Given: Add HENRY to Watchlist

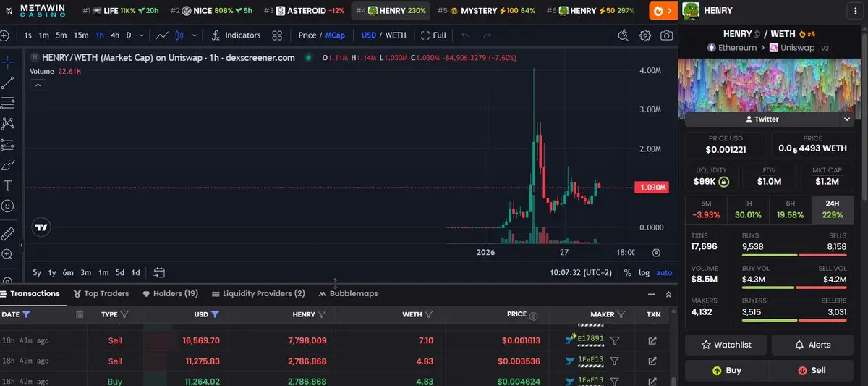Looking at the screenshot, I should tap(726, 345).
